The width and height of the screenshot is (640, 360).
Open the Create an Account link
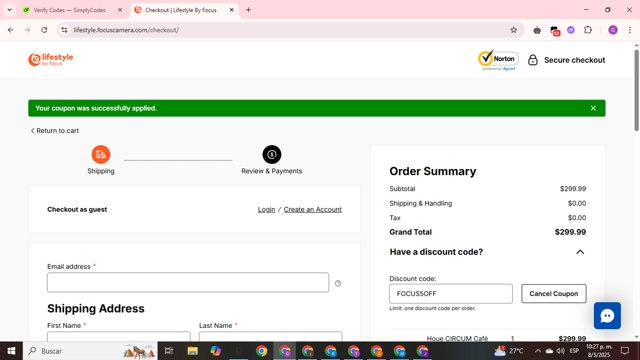pos(313,209)
